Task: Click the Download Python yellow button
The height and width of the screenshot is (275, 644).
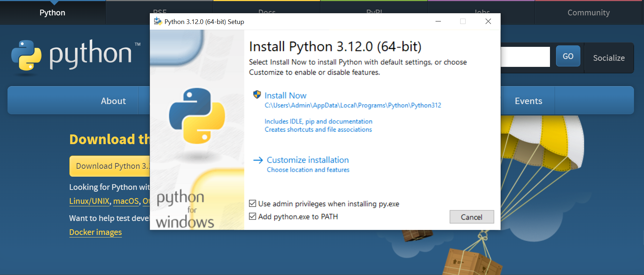Action: click(110, 166)
